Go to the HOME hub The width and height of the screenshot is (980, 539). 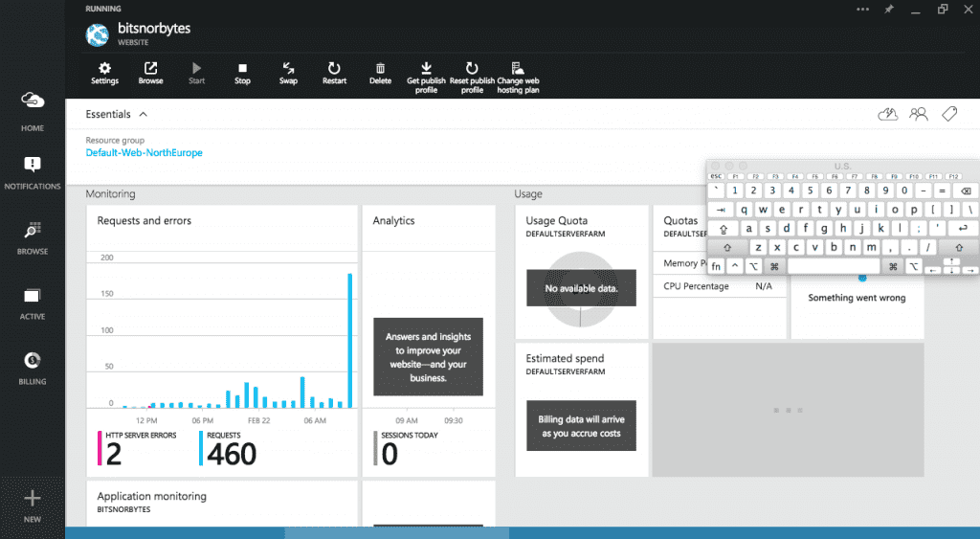click(x=33, y=111)
